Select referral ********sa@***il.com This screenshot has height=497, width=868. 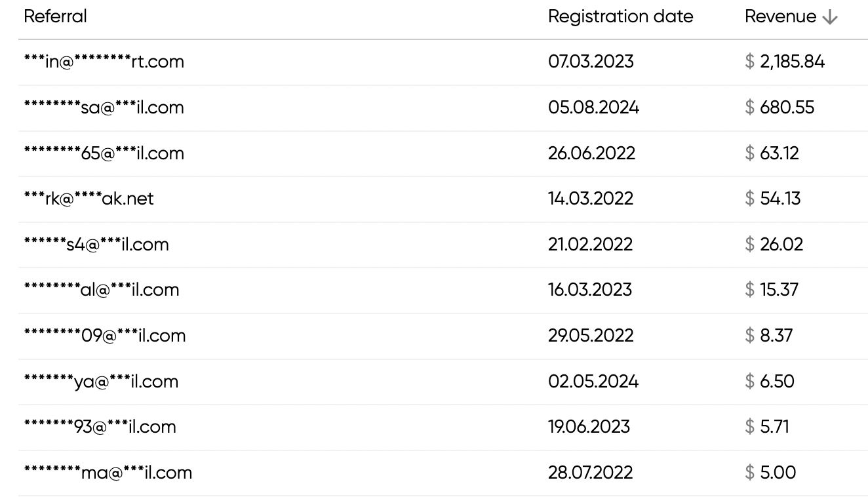click(x=104, y=108)
